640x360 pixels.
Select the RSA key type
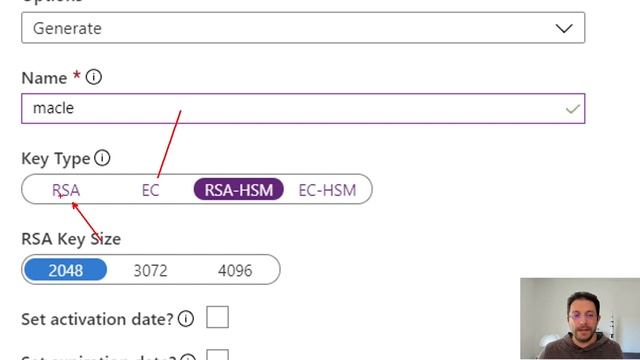66,190
